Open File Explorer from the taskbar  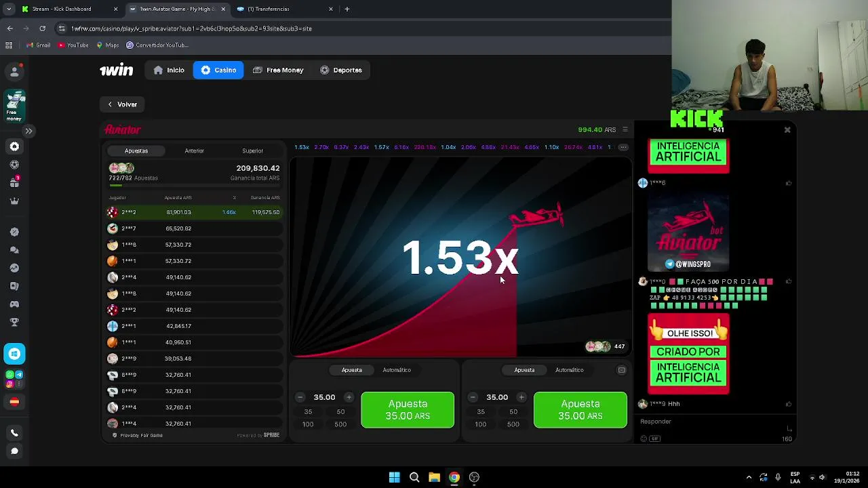tap(434, 477)
